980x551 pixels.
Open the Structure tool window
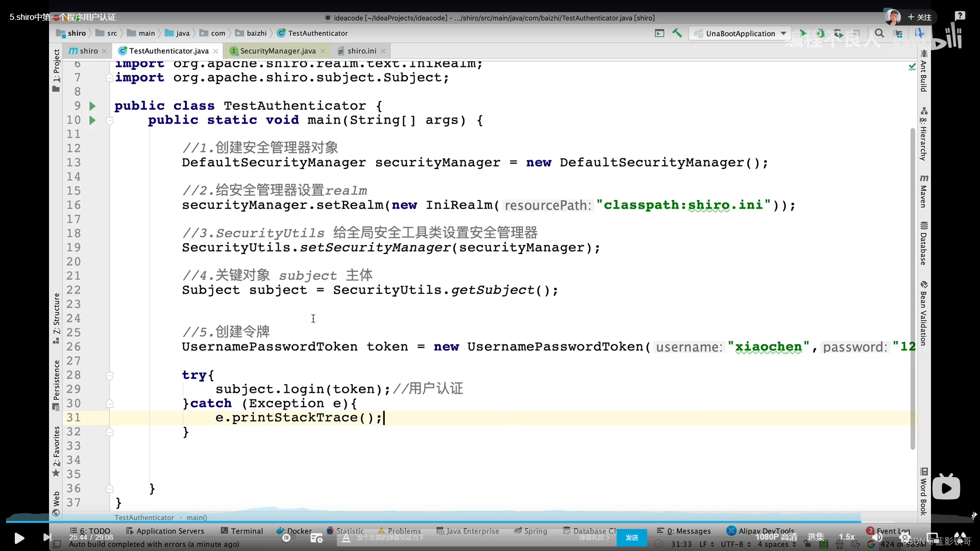point(56,318)
